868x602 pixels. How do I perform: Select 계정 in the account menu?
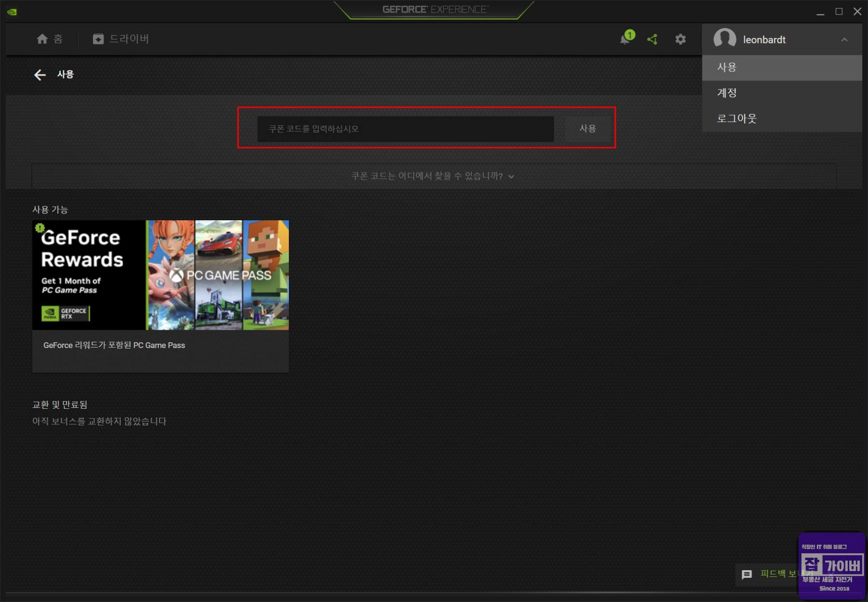point(782,93)
